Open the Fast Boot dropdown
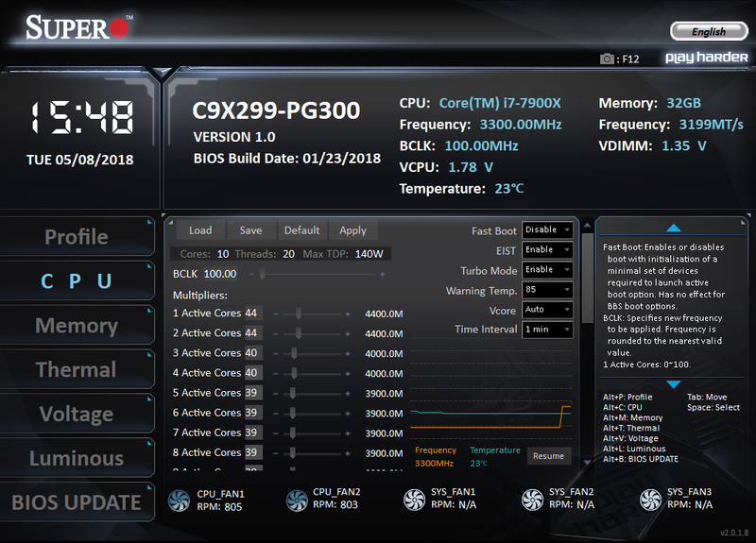This screenshot has width=756, height=543. pyautogui.click(x=547, y=229)
